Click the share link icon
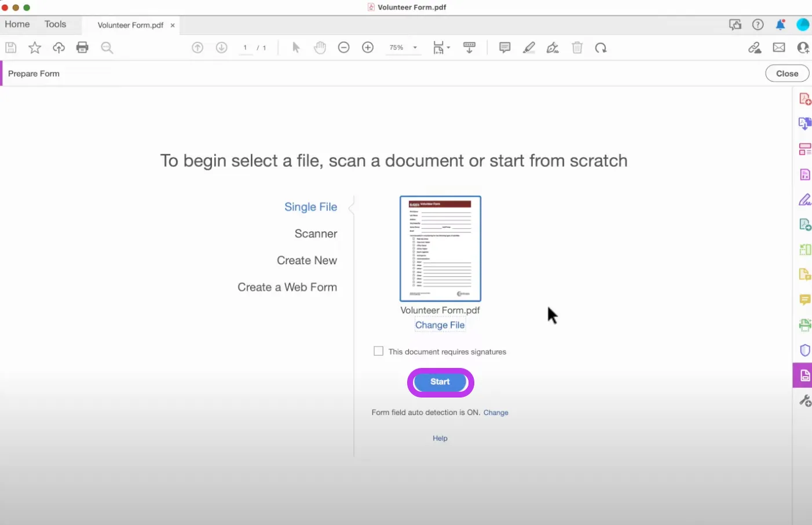This screenshot has width=812, height=525. pyautogui.click(x=754, y=48)
